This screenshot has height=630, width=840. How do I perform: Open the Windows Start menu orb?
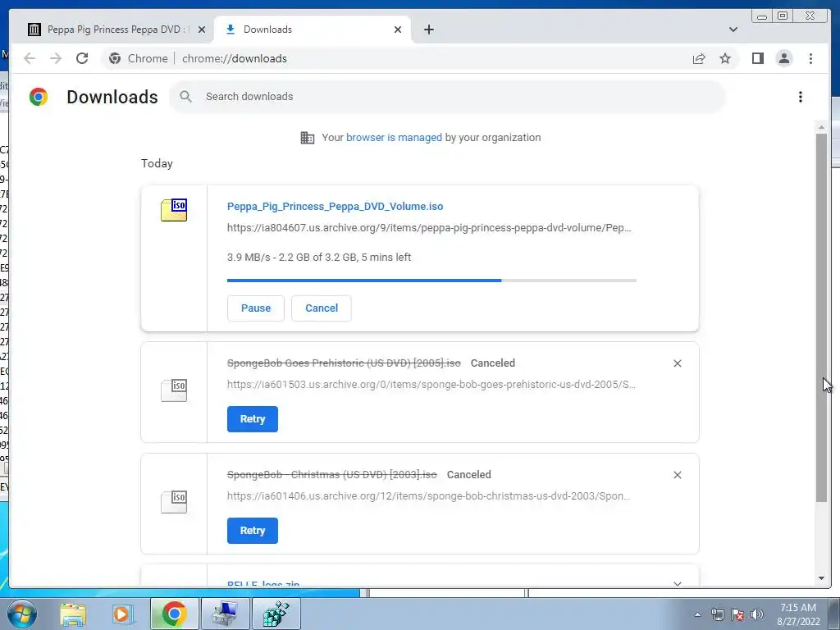pyautogui.click(x=22, y=614)
